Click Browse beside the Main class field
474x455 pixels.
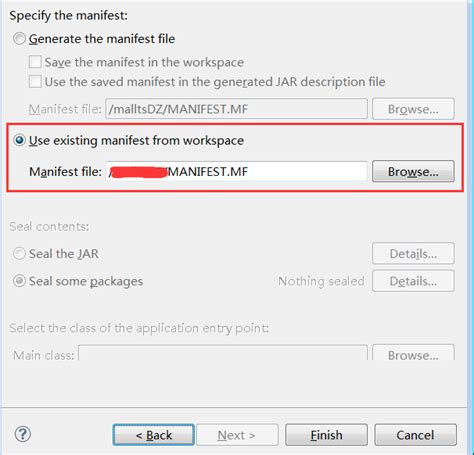(413, 353)
